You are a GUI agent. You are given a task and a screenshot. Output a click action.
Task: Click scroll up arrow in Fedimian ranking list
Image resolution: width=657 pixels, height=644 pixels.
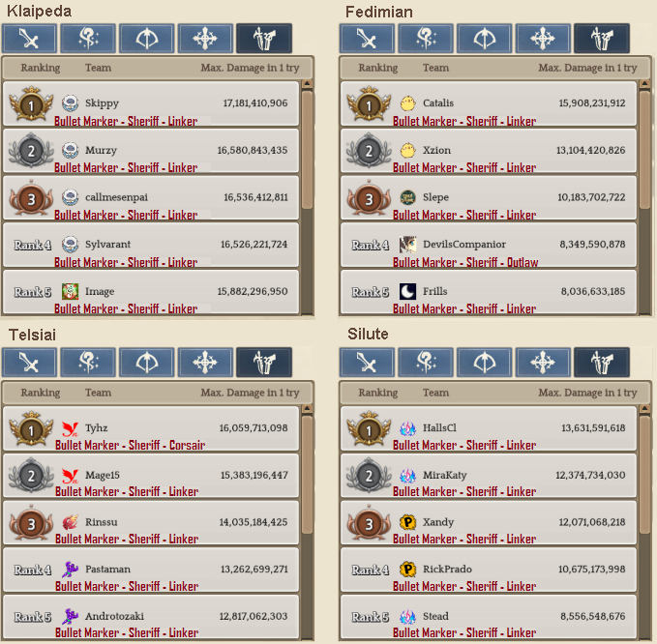click(644, 84)
